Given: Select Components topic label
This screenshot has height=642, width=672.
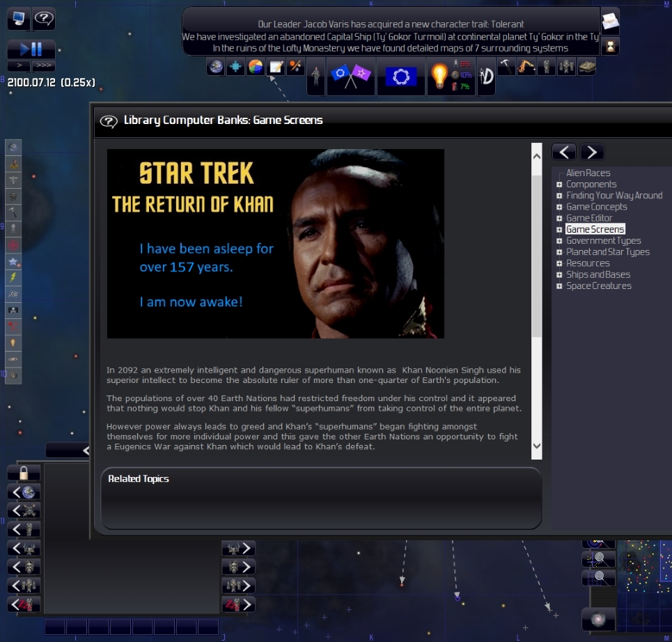Looking at the screenshot, I should (x=591, y=184).
